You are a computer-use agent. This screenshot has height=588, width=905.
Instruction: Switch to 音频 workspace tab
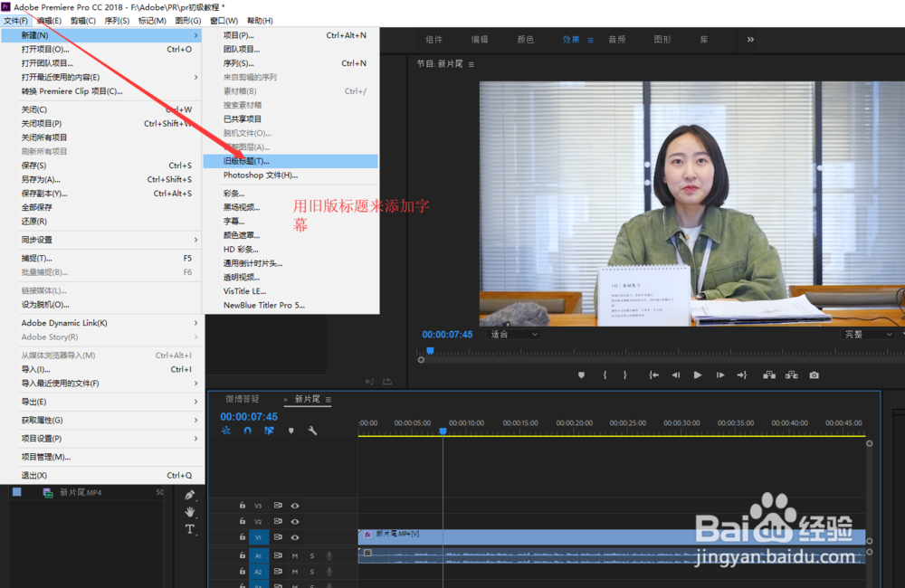tap(617, 40)
